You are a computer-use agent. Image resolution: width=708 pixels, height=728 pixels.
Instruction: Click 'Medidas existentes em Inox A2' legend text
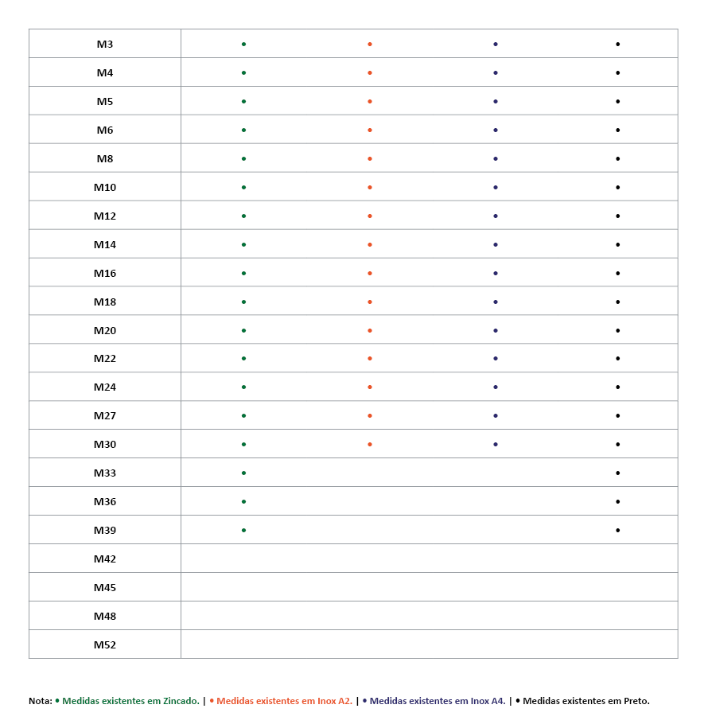[x=284, y=701]
